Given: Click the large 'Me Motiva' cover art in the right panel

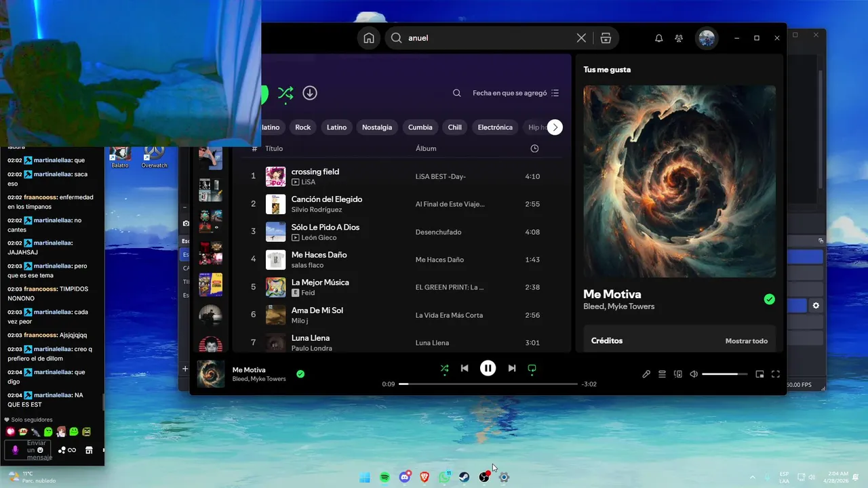Looking at the screenshot, I should pyautogui.click(x=679, y=181).
